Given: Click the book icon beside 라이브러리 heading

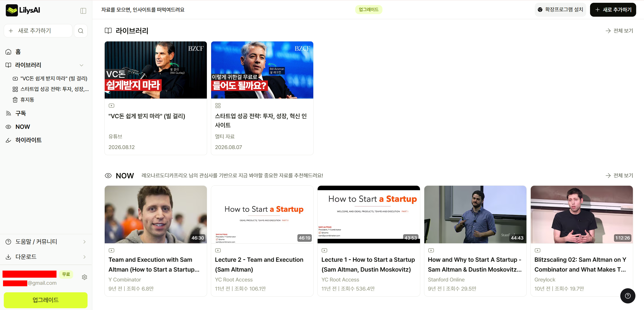Looking at the screenshot, I should click(108, 31).
